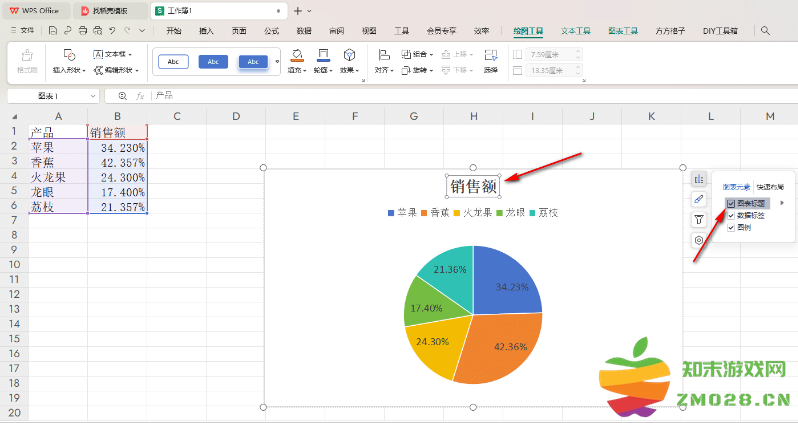798x423 pixels.
Task: Click the 选择 select button in ribbon
Action: pyautogui.click(x=490, y=61)
